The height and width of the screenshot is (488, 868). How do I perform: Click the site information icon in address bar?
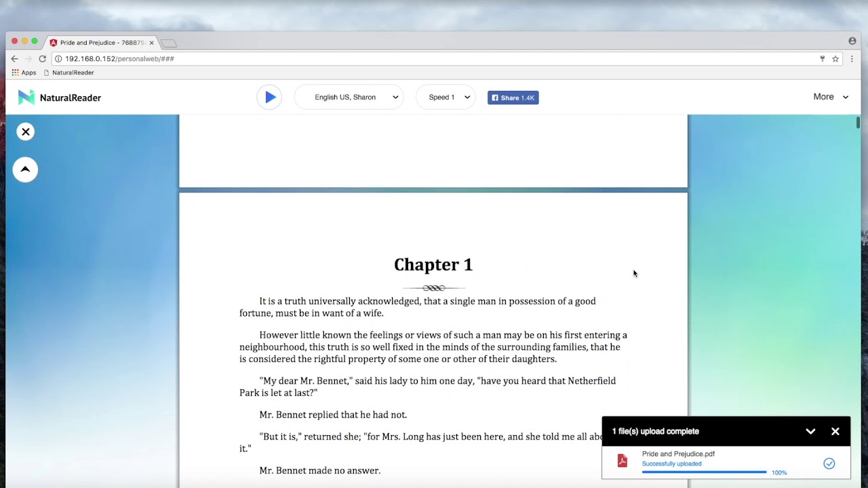(x=58, y=59)
